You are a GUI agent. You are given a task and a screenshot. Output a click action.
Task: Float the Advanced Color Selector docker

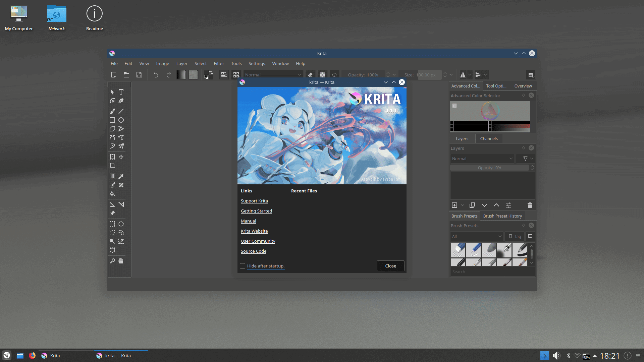pos(524,95)
